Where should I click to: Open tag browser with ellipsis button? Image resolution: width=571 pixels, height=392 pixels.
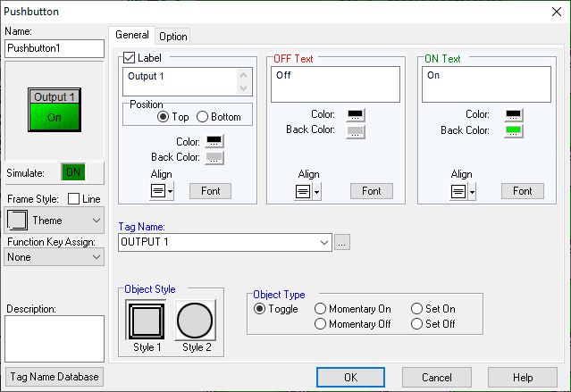pyautogui.click(x=341, y=242)
